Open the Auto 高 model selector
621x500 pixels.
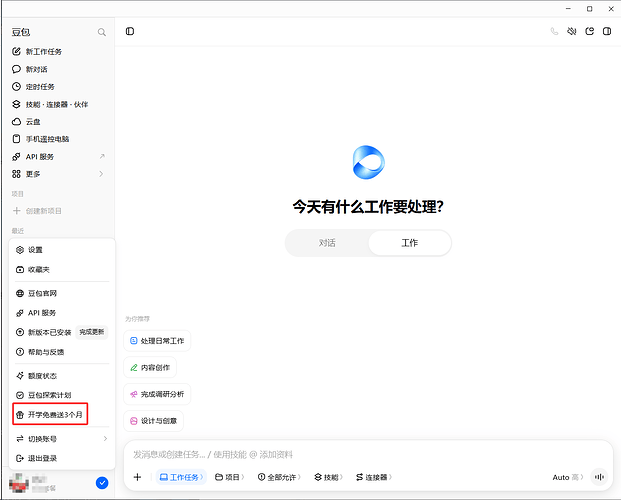click(x=568, y=477)
